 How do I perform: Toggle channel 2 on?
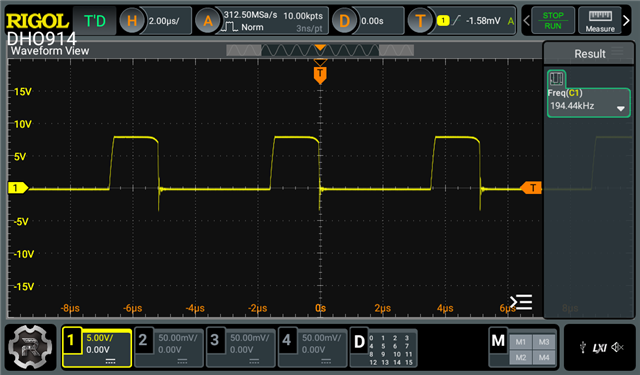click(169, 347)
